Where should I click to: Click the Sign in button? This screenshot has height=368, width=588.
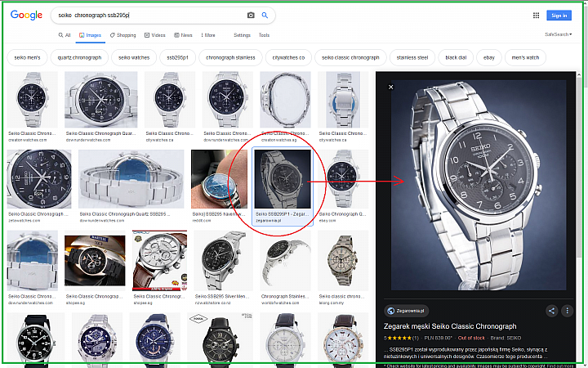[559, 16]
